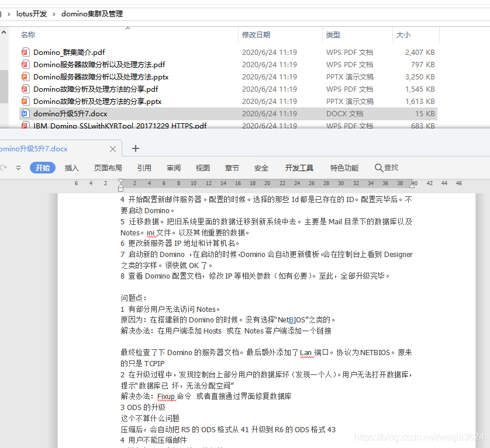Click document heading 问题点:
Screen dimensions: 490x448
[x=134, y=298]
